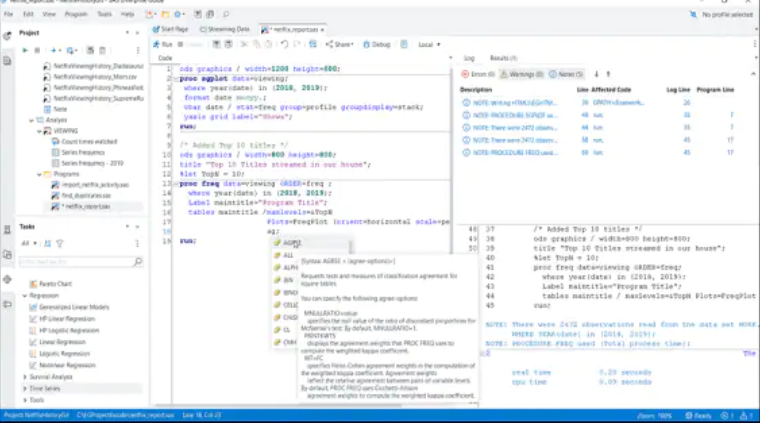Open the Local server dropdown

pos(430,45)
